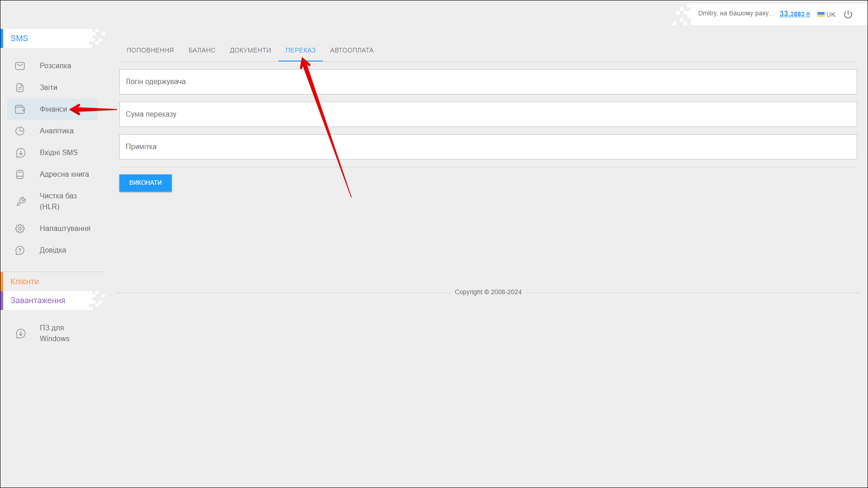Click the download icon beside Вхідні SMS
This screenshot has height=488, width=868.
20,153
